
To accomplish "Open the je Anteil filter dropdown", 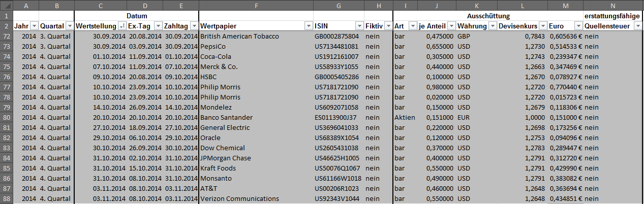I will 451,26.
